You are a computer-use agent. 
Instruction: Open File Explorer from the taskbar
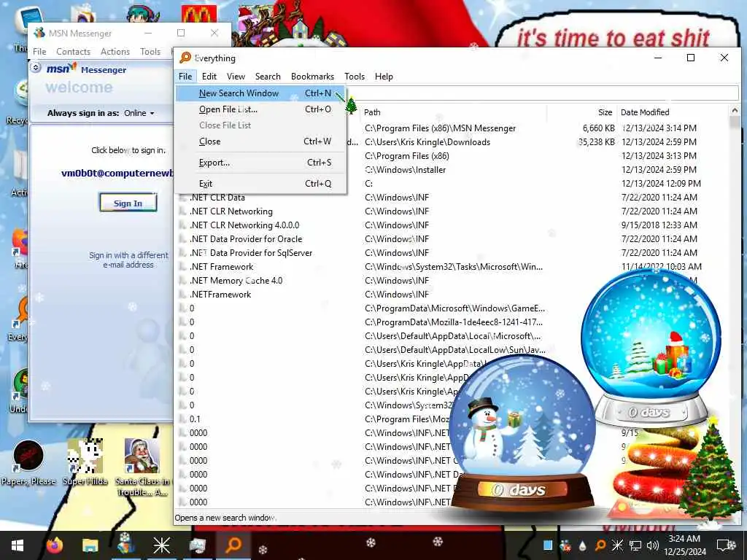coord(90,545)
